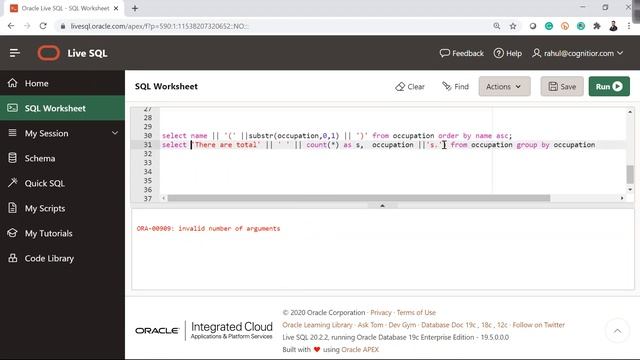Open the Terms of Use link
The image size is (640, 360).
point(416,313)
